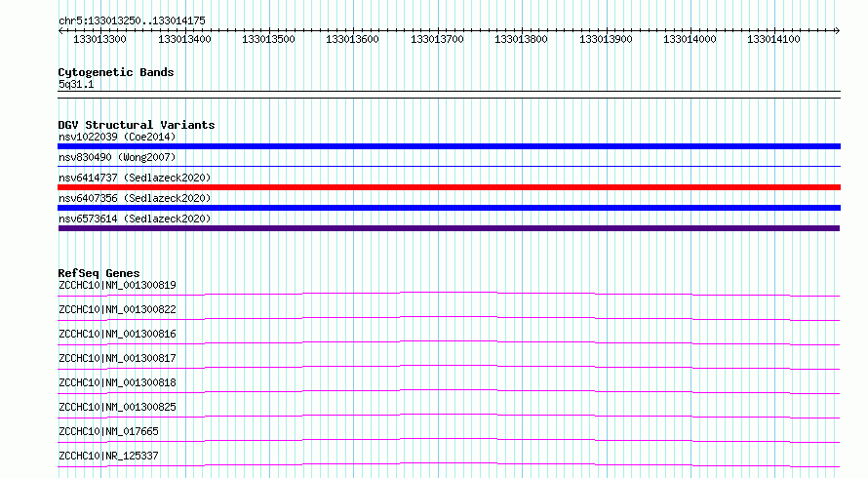Open transcript ZCCHC10|NM_001300817

point(117,358)
